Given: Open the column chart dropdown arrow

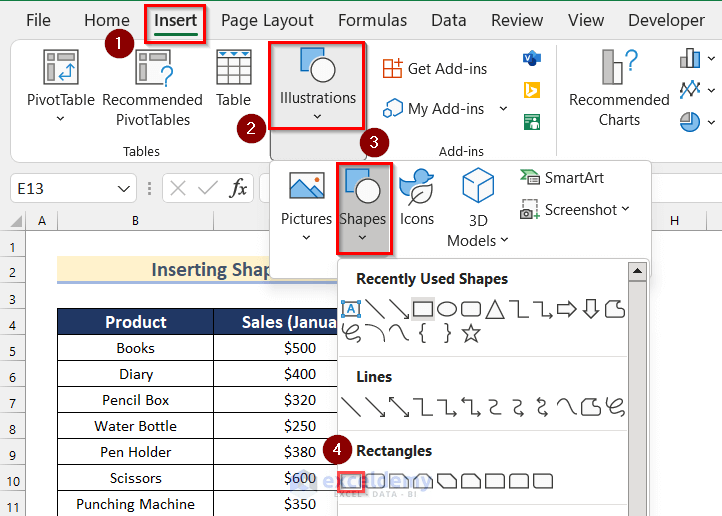Looking at the screenshot, I should point(711,58).
